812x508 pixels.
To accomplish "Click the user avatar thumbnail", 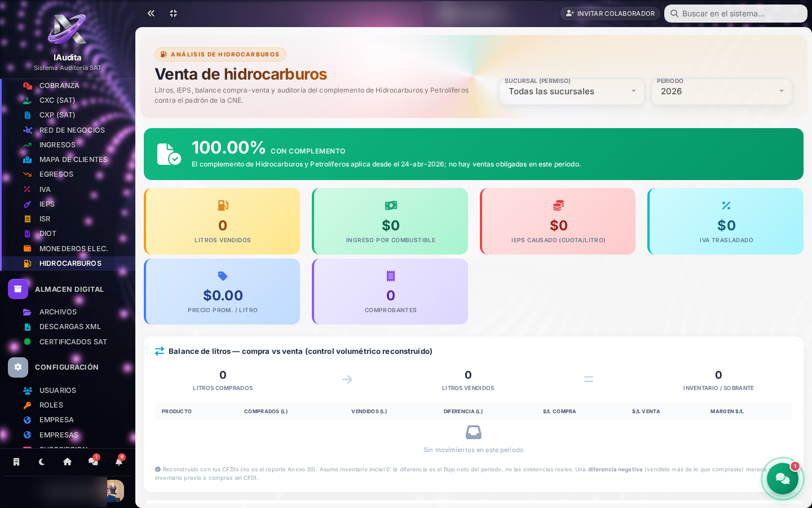I will click(116, 491).
